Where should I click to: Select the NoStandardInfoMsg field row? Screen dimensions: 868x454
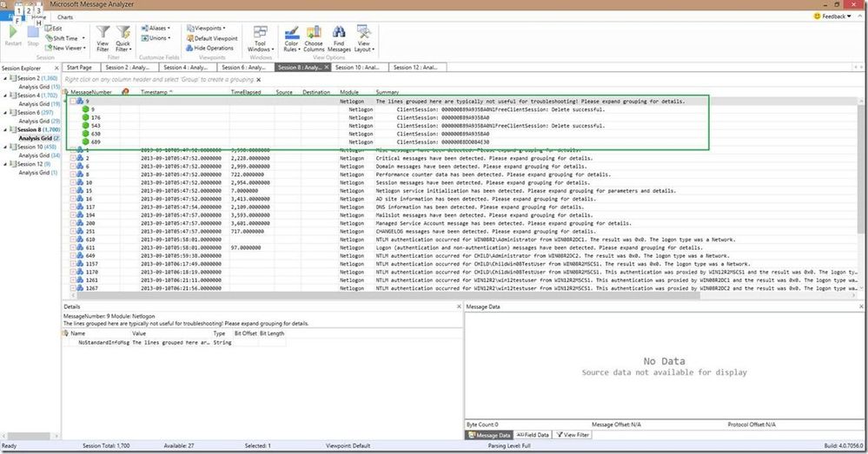[x=175, y=343]
